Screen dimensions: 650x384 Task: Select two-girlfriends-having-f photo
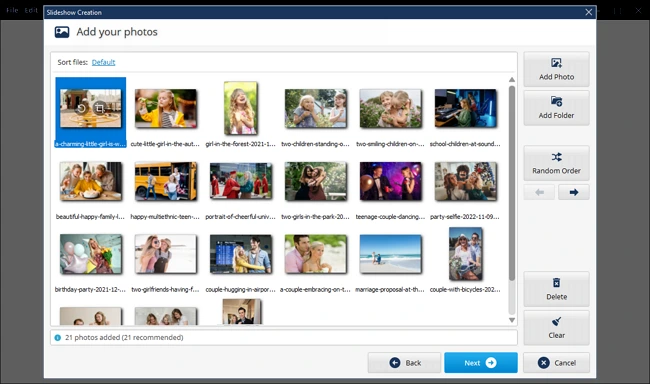click(166, 254)
